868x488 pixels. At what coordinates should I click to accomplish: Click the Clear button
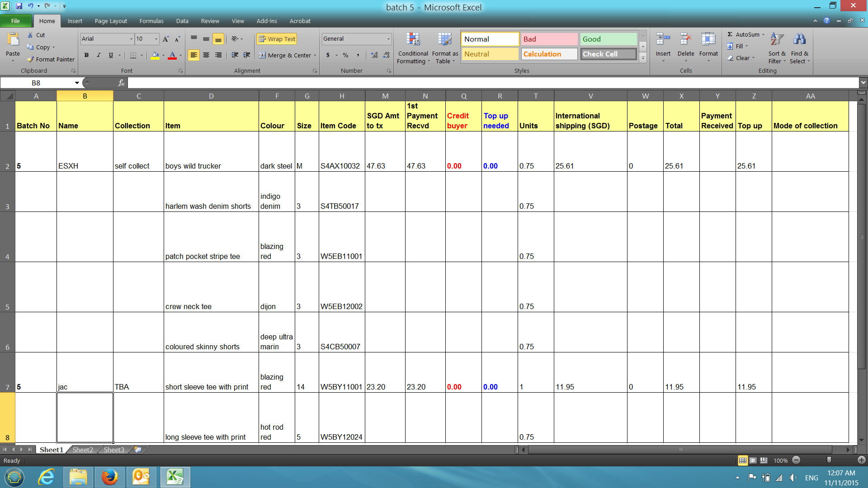click(x=741, y=58)
